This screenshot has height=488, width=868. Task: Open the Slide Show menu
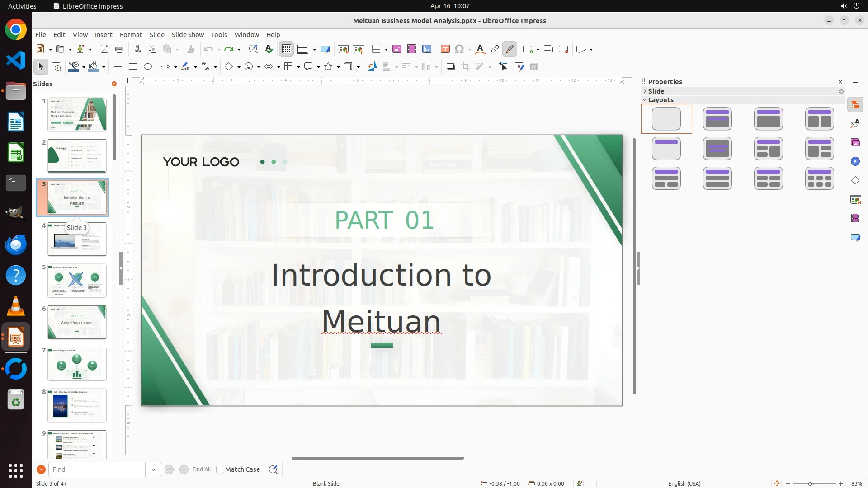click(188, 35)
